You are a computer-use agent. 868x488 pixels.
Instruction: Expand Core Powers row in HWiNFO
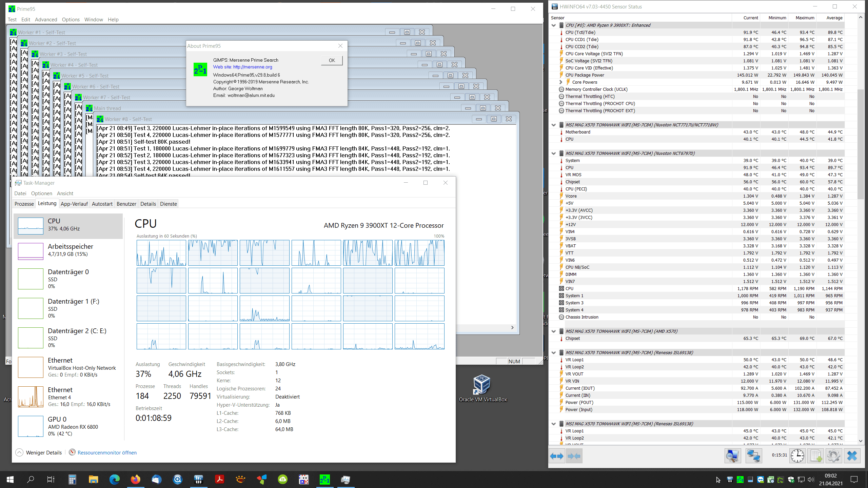point(561,82)
